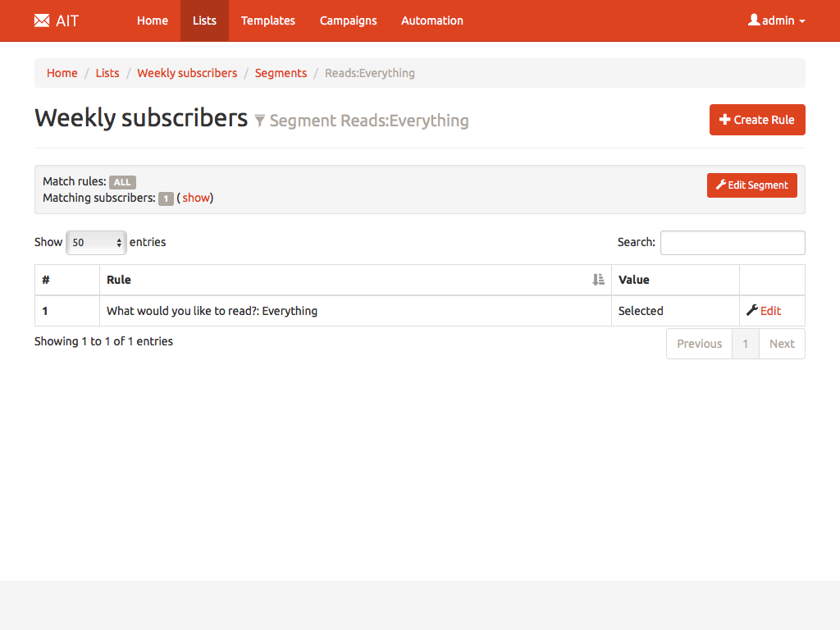Focus the Search input field

732,243
